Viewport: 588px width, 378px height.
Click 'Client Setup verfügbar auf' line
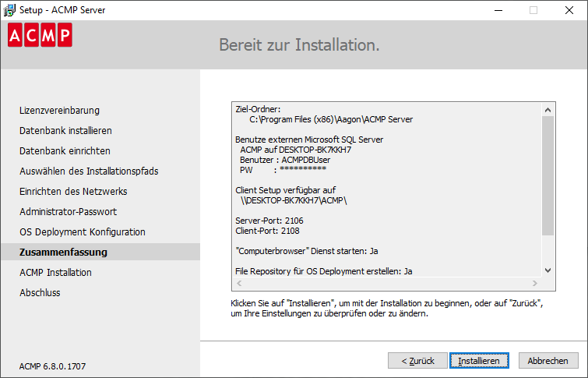click(x=285, y=190)
